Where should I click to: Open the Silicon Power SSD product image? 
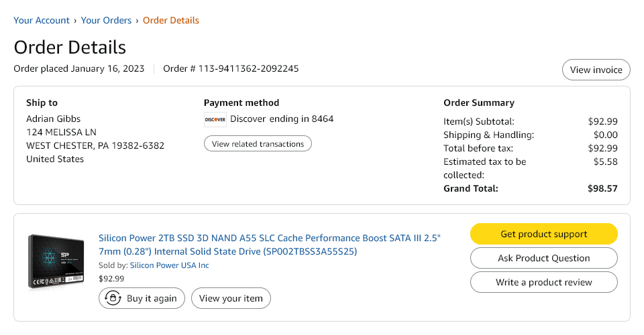[x=56, y=261]
